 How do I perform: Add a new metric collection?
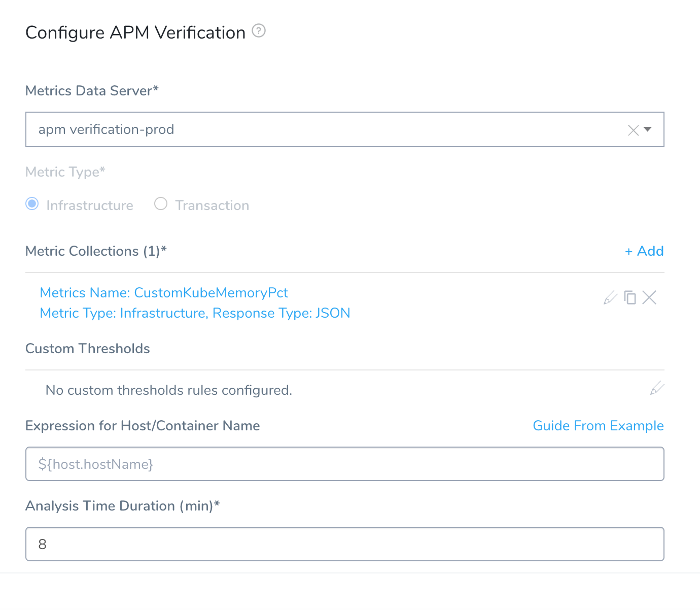(x=644, y=251)
